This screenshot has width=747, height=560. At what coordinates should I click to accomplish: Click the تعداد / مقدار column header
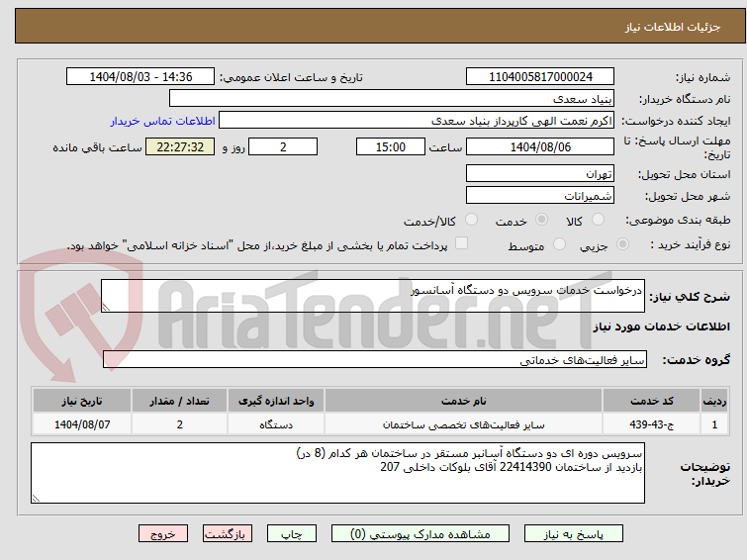180,401
